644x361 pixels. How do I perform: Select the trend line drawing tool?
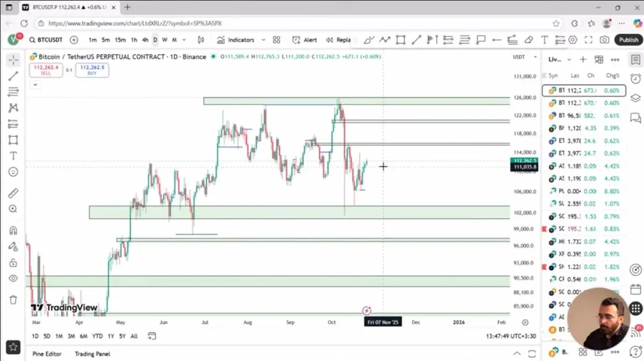pyautogui.click(x=13, y=76)
